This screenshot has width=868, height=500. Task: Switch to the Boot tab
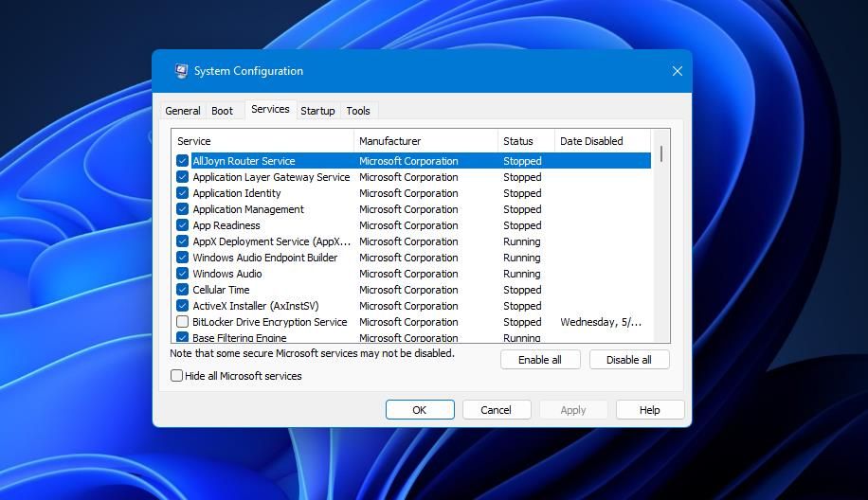coord(222,111)
